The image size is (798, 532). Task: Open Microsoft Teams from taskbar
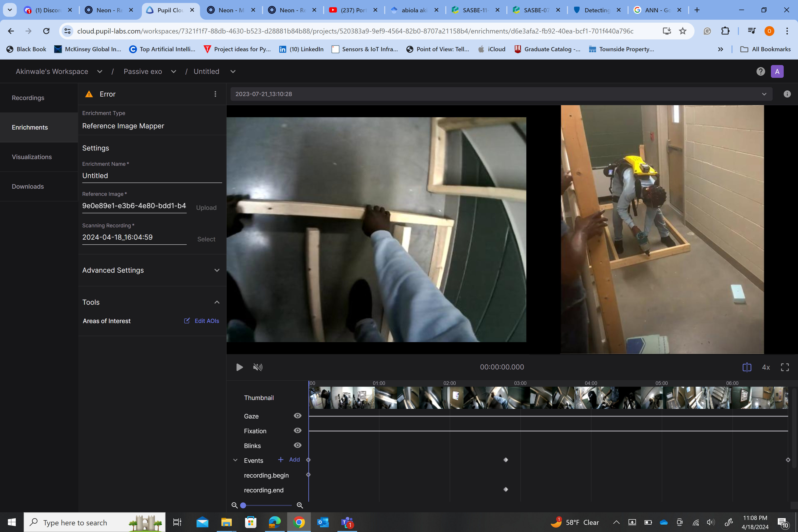click(x=347, y=522)
